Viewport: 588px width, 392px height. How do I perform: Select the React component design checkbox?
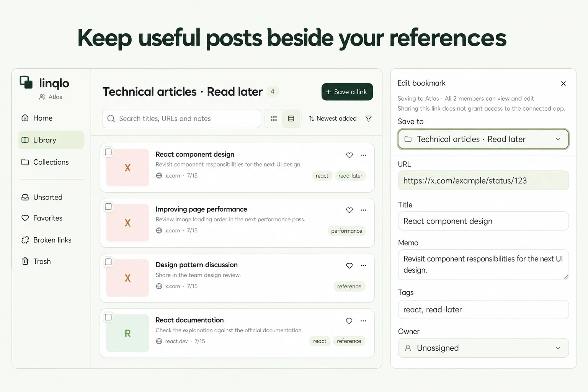click(x=108, y=152)
